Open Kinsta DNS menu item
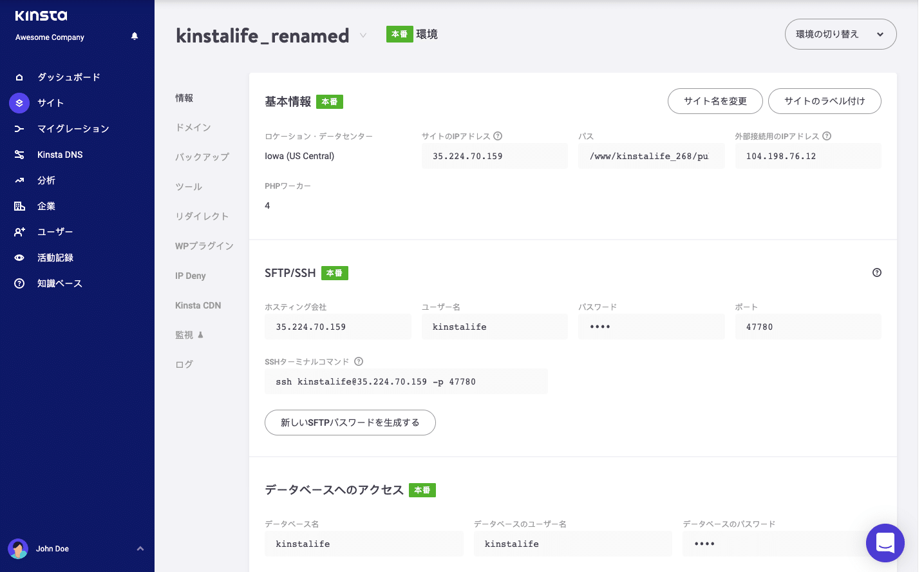The width and height of the screenshot is (924, 572). [60, 155]
